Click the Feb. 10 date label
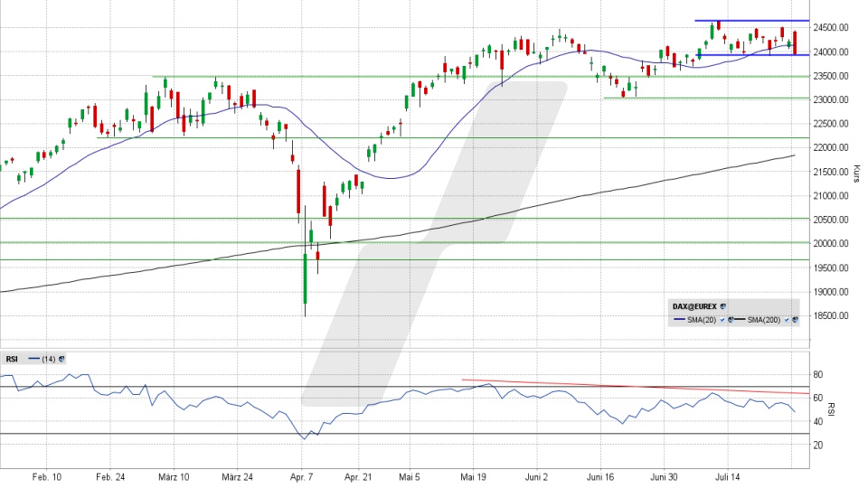 click(47, 477)
